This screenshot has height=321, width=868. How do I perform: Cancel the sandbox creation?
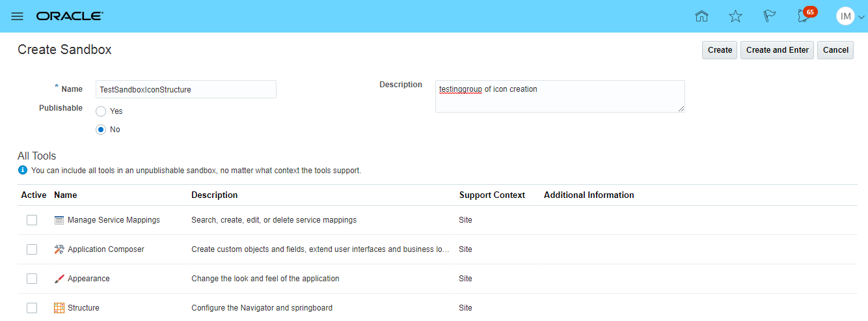click(835, 50)
